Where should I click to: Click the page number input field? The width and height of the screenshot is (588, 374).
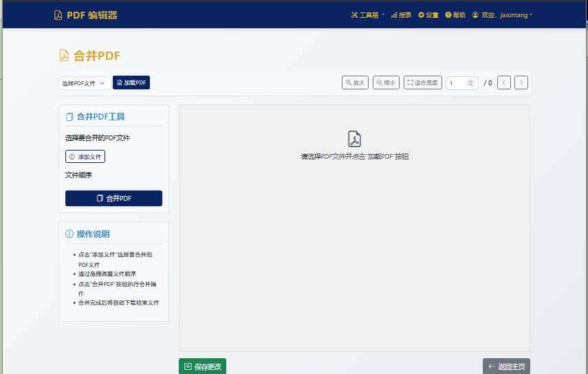point(462,83)
